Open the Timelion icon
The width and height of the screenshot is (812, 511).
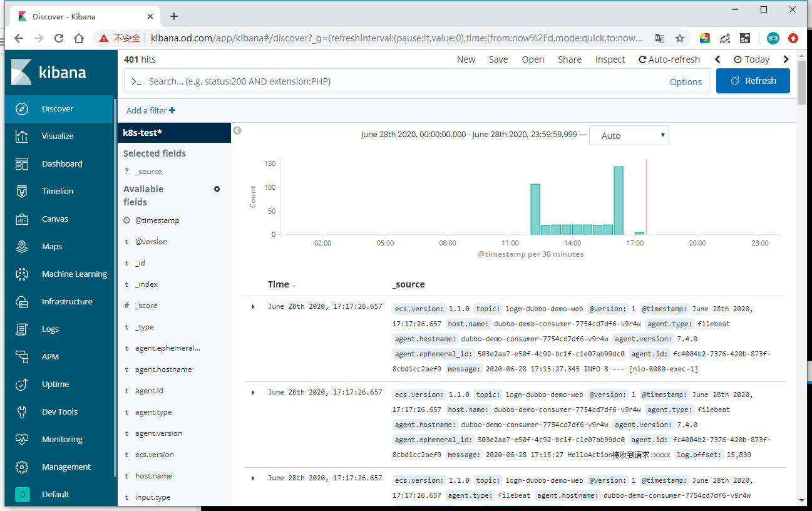click(22, 192)
